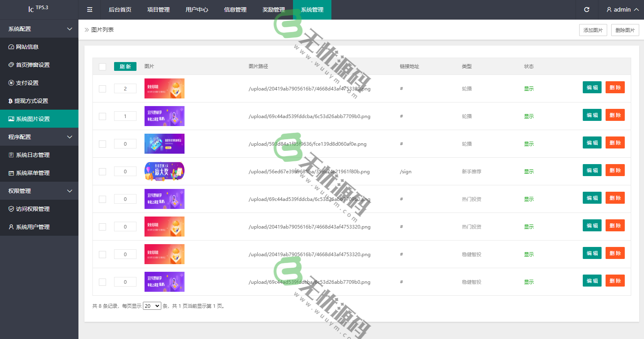Viewport: 644px width, 339px height.
Task: Click the 赢大奖 banner thumbnail
Action: [x=164, y=171]
